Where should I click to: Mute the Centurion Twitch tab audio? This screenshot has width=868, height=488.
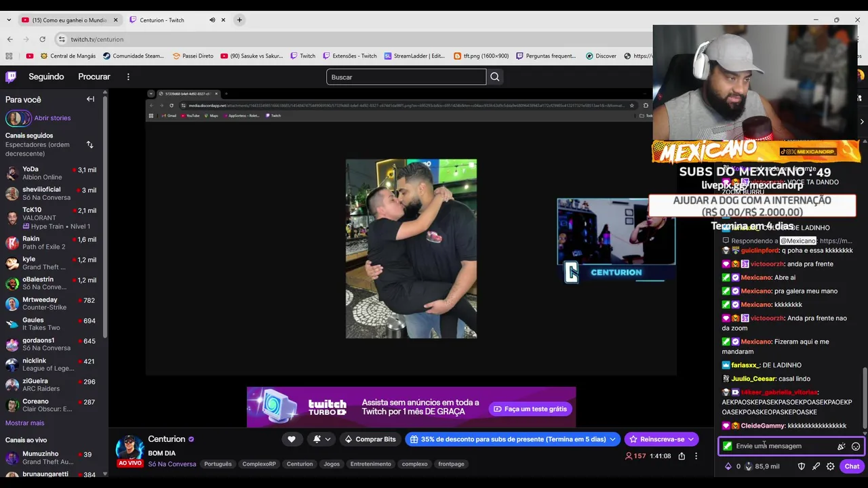[212, 20]
